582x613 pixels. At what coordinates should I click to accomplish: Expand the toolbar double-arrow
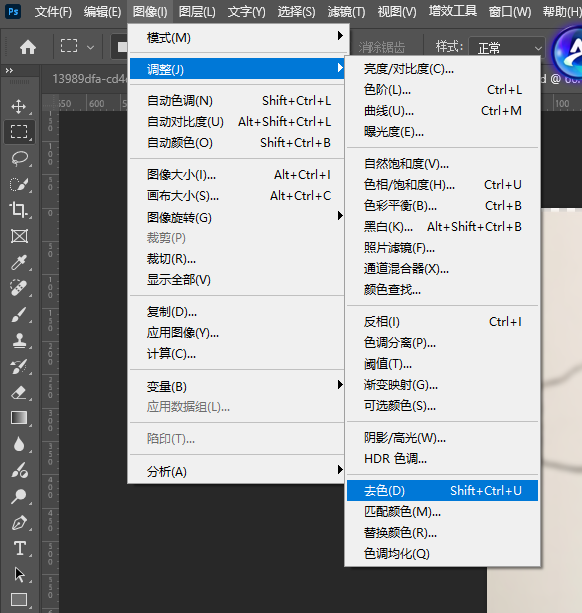coord(9,71)
